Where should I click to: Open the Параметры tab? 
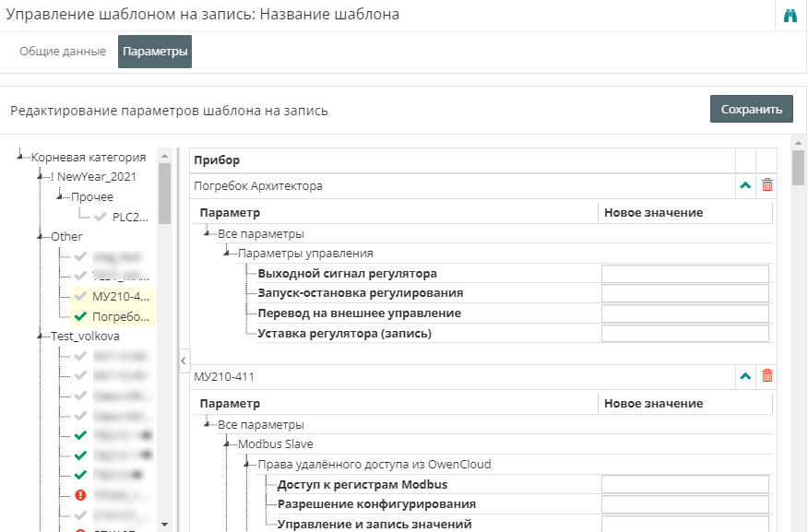pyautogui.click(x=155, y=52)
